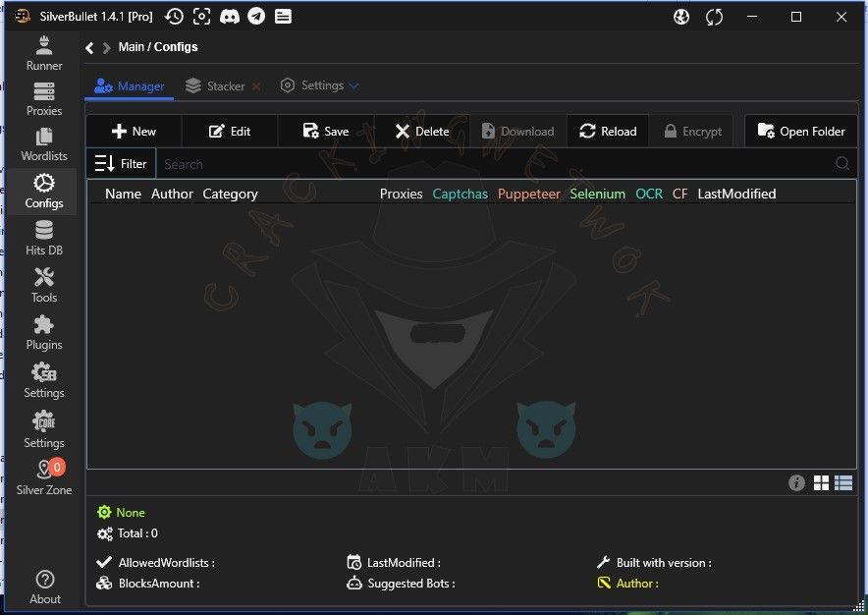Screen dimensions: 868x615
Task: Switch to grid view layout
Action: 821,482
